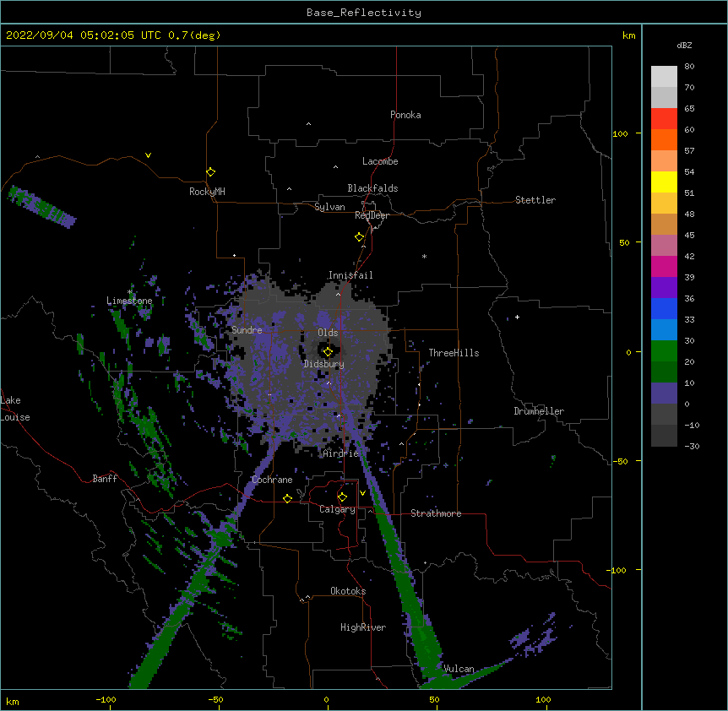Select the Innisfail label
Image resolution: width=728 pixels, height=711 pixels.
click(350, 275)
